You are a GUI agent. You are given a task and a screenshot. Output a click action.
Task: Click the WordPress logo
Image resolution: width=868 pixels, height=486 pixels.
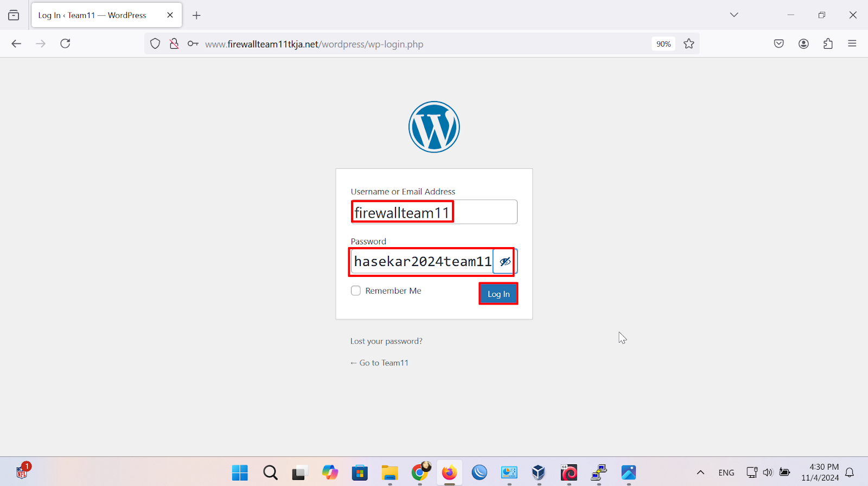[x=434, y=127]
